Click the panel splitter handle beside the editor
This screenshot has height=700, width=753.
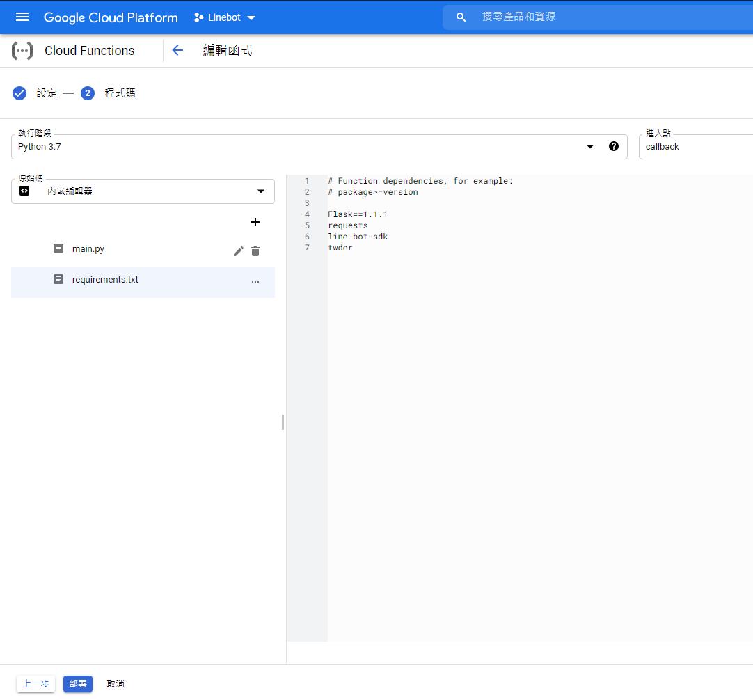coord(283,422)
